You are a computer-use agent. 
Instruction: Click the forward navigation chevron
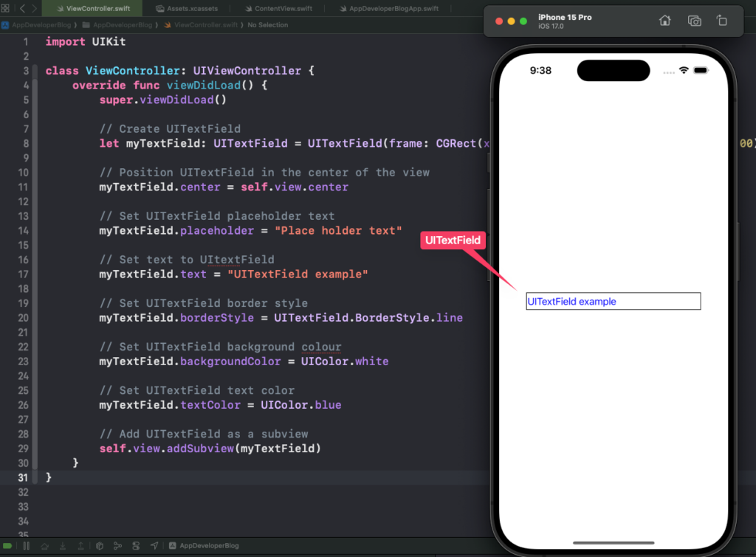[32, 7]
